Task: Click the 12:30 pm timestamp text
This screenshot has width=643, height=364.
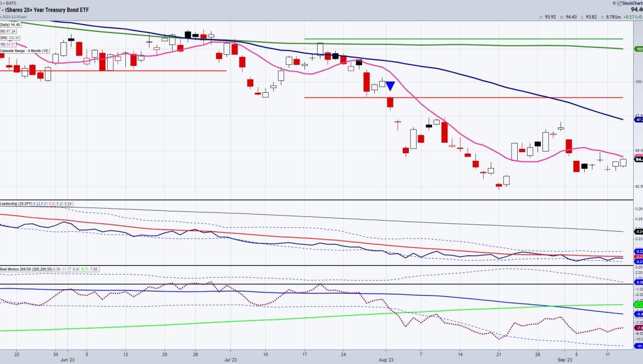Action: point(19,17)
